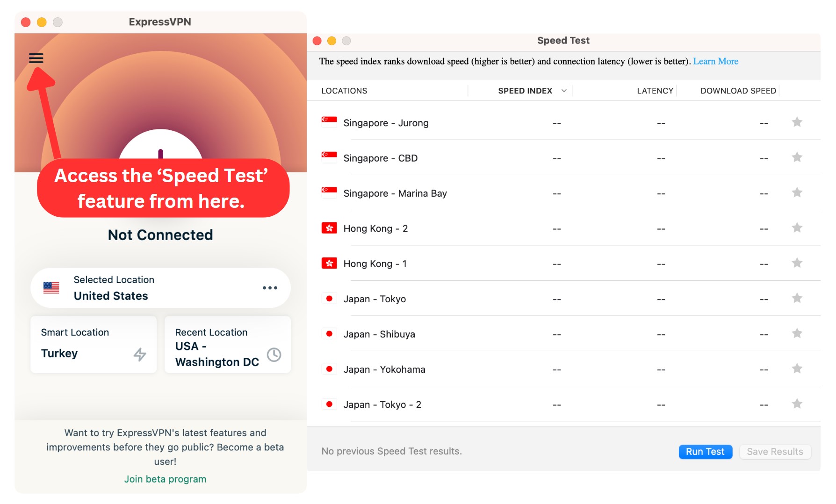Sort by the Speed Index column header
836x504 pixels.
pyautogui.click(x=525, y=91)
